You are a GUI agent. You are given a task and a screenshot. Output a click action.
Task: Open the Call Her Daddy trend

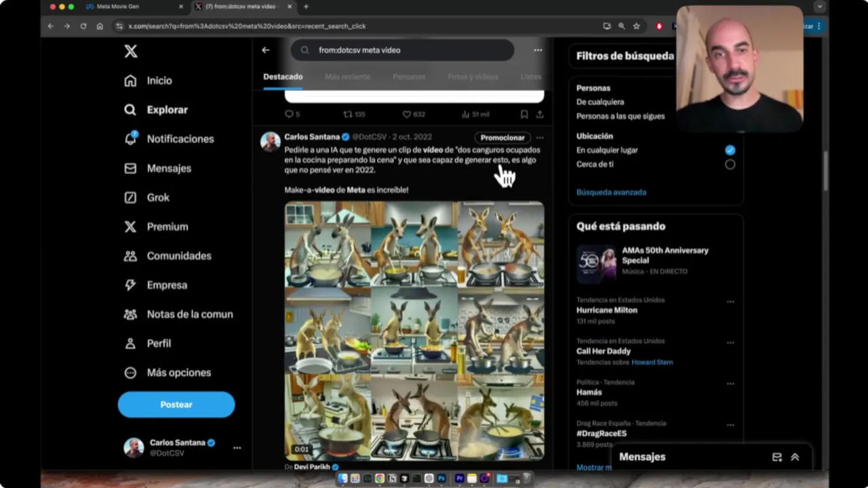[604, 351]
